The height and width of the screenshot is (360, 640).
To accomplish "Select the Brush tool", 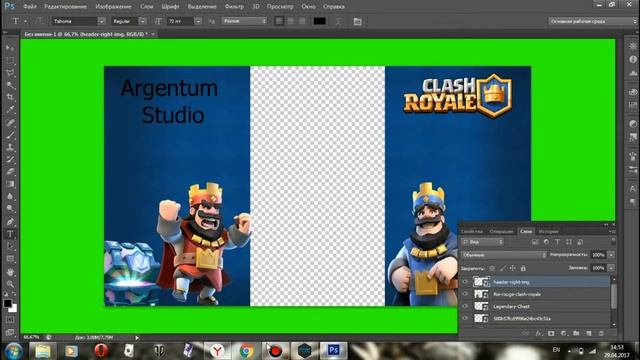I will tap(10, 135).
